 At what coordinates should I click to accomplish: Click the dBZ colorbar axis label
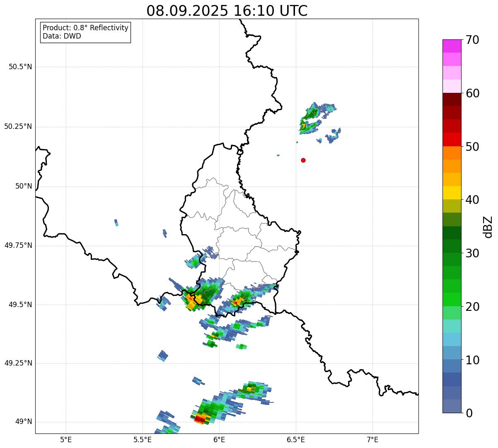pos(488,227)
